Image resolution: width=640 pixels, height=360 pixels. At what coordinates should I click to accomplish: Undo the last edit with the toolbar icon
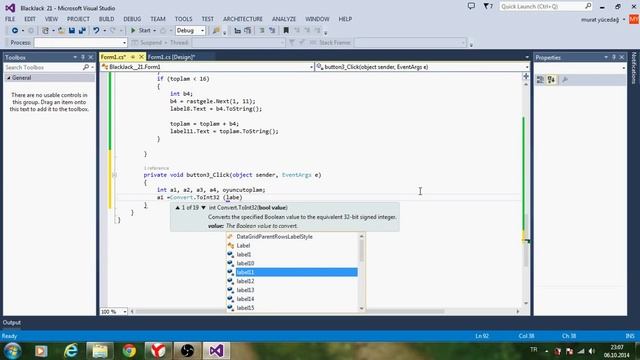[96, 31]
